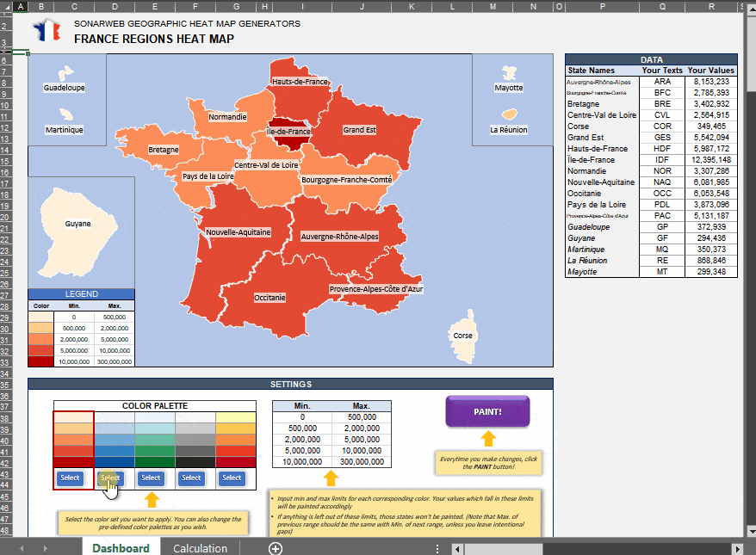Viewport: 756px width, 555px height.
Task: Click the vertical scrollbar down arrow
Action: coord(751,532)
